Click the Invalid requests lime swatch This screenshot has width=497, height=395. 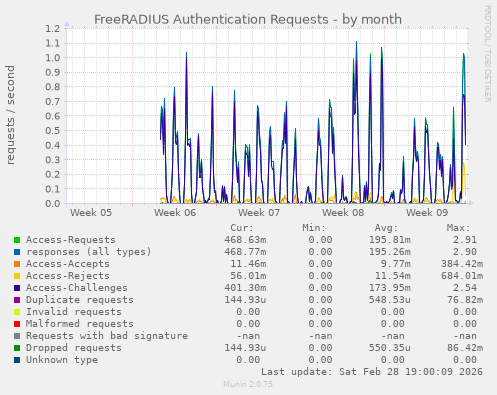click(x=17, y=312)
